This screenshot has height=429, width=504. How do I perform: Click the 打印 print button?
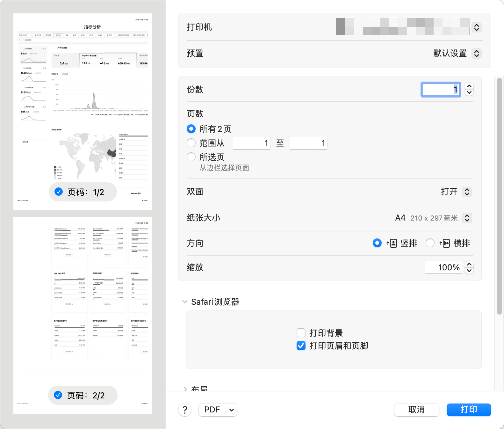tap(469, 410)
